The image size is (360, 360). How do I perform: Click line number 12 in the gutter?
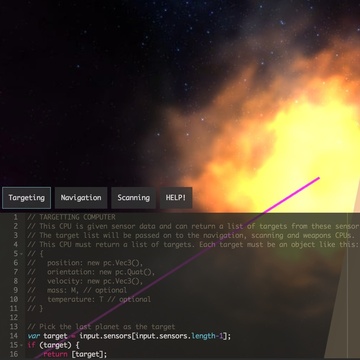point(14,317)
